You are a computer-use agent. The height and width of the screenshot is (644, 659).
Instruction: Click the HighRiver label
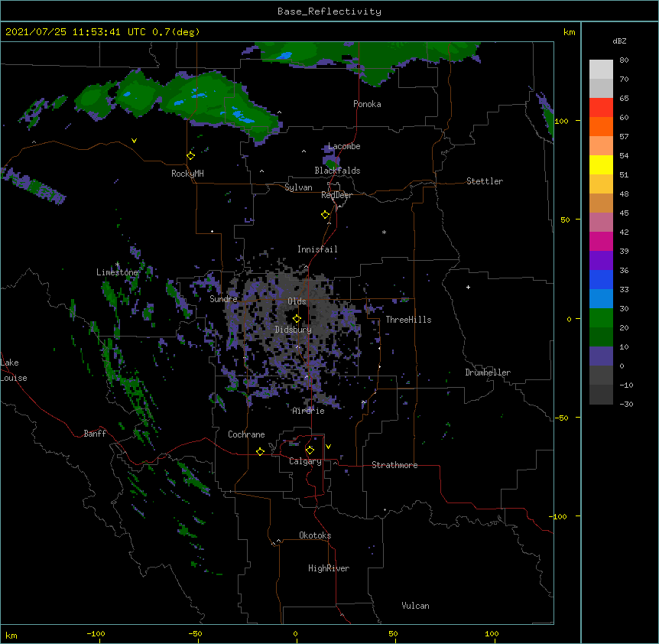pos(329,568)
